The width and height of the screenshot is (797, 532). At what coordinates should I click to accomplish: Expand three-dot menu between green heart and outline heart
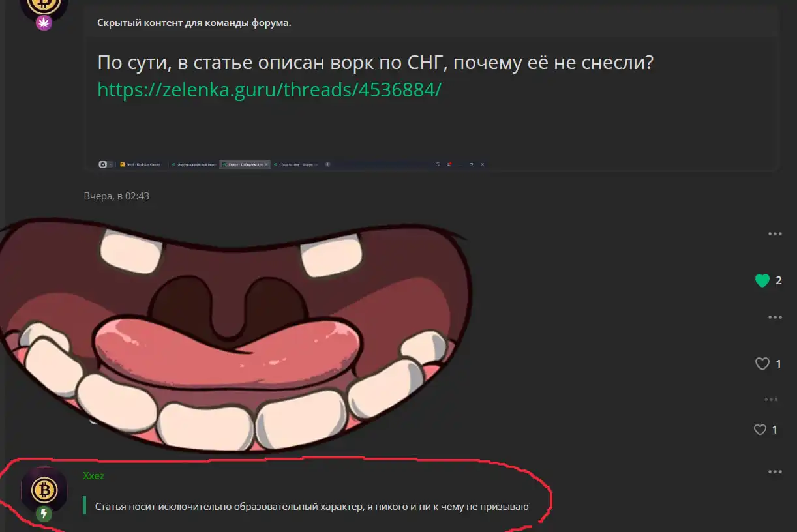[775, 317]
